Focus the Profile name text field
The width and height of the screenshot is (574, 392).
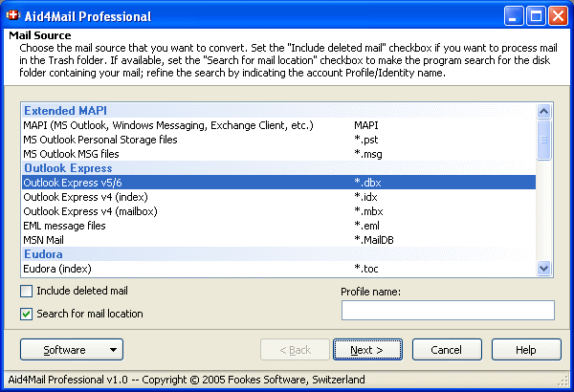click(448, 310)
